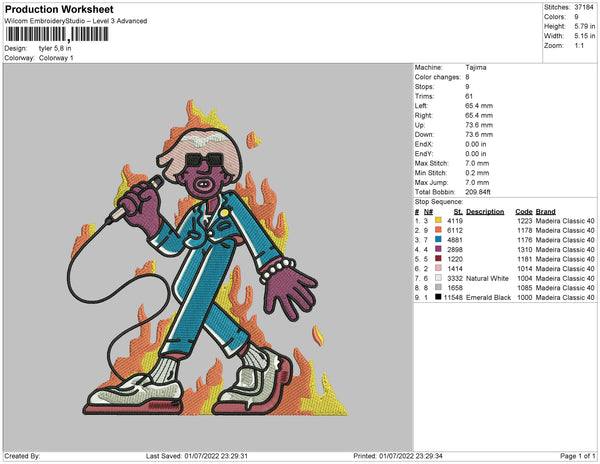Click the EndY value 0.00 in
This screenshot has height=464, width=600.
pos(476,154)
